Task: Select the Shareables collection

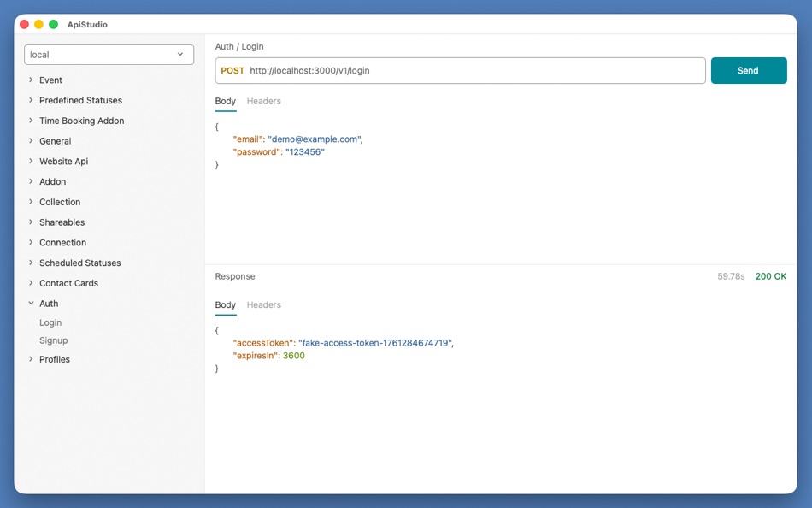Action: point(62,222)
